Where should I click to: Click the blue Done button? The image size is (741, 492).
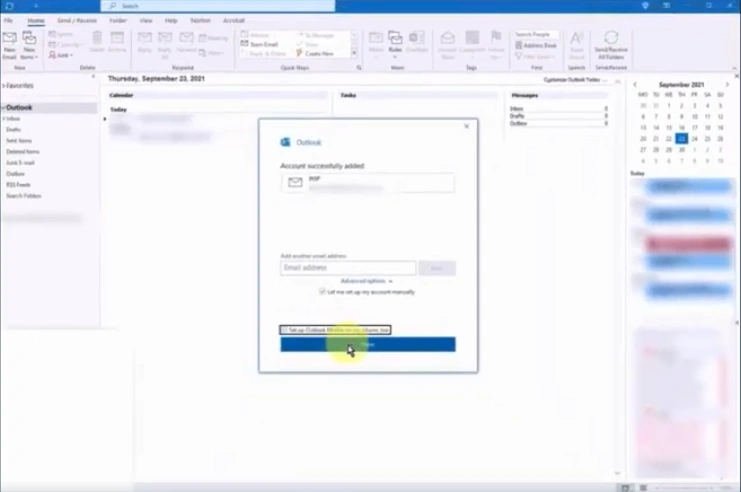pyautogui.click(x=367, y=344)
